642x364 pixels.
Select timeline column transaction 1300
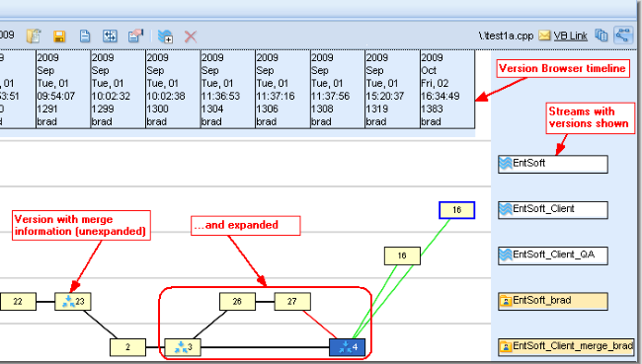coord(173,89)
